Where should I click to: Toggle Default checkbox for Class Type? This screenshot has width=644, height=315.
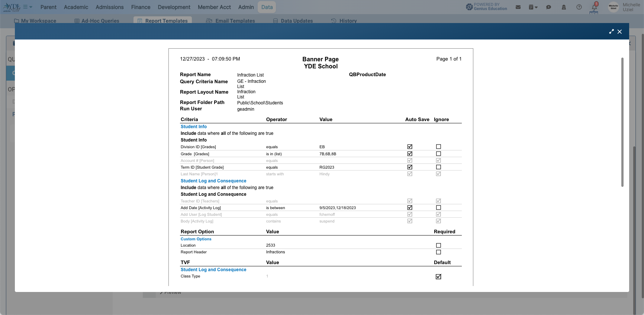click(x=438, y=277)
